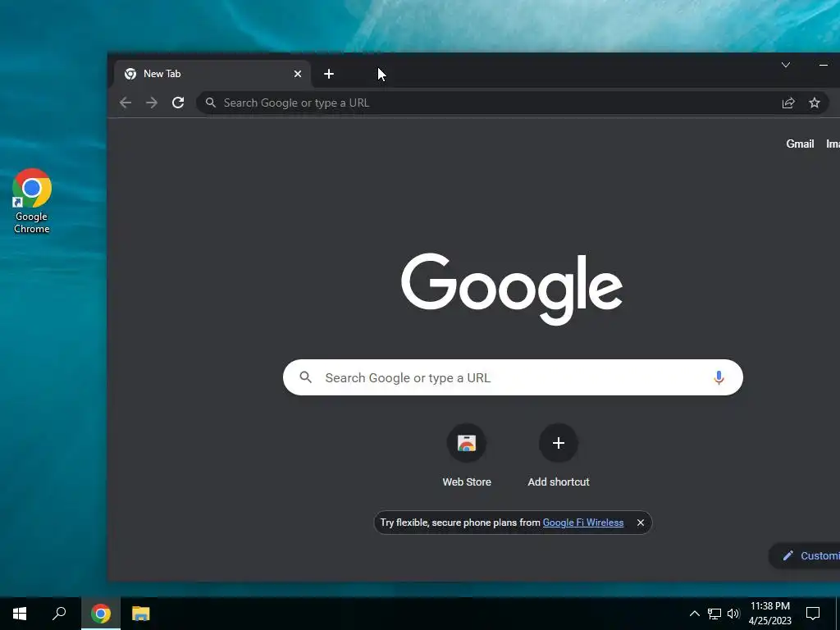The height and width of the screenshot is (630, 840).
Task: Open the network status tray icon
Action: [714, 614]
